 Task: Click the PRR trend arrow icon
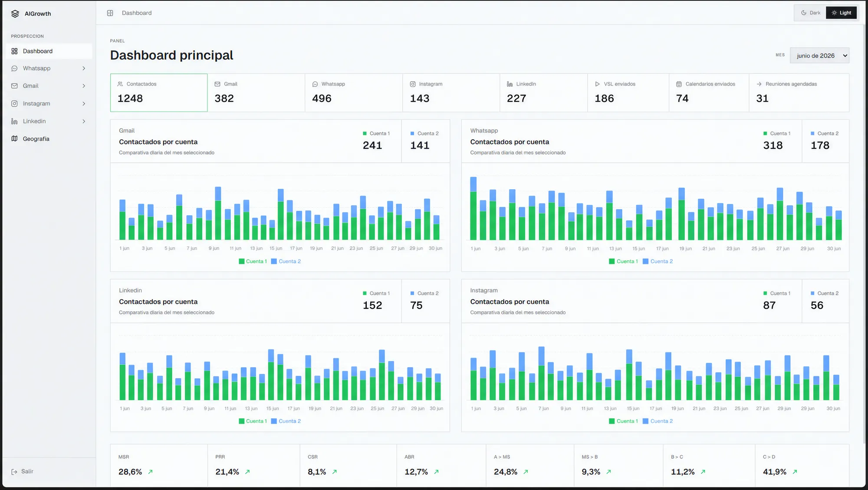tap(247, 472)
